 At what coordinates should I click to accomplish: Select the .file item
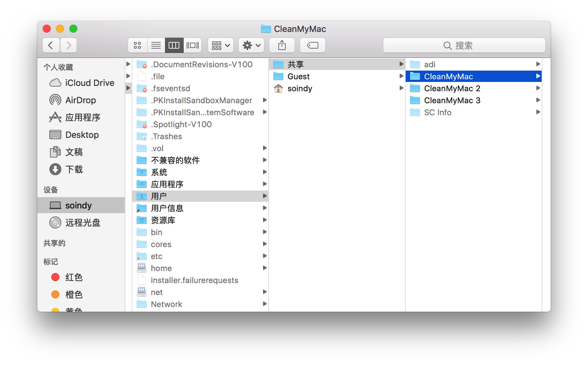point(200,76)
